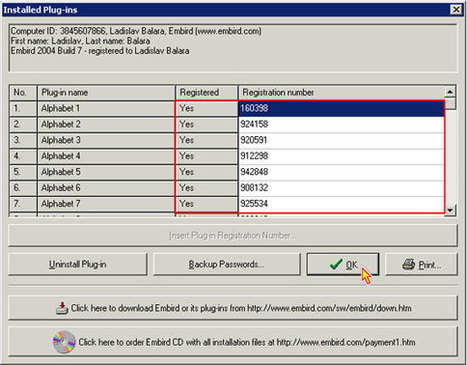Viewport: 467px width, 365px height.
Task: Click the Plug-in name column header
Action: pos(106,92)
